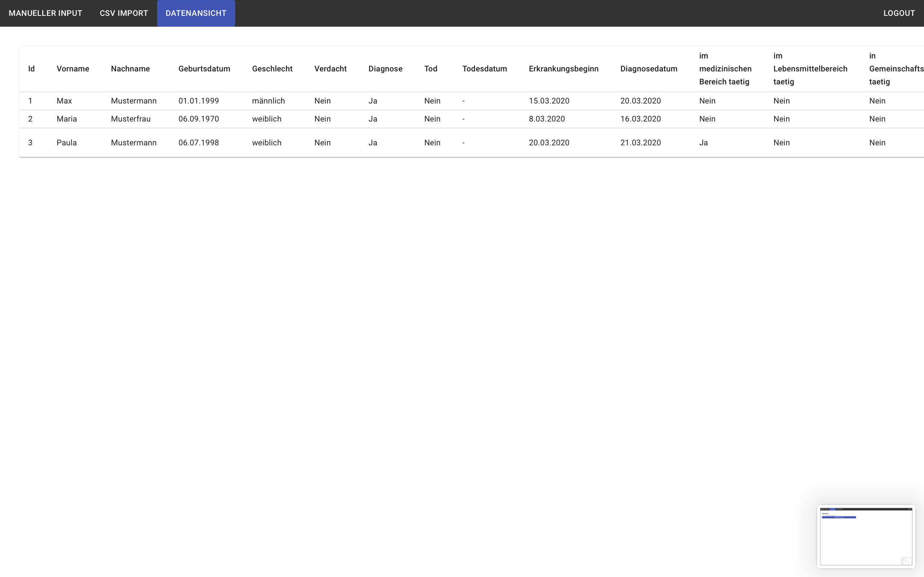This screenshot has height=577, width=924.
Task: Select the Maria Musterfrau row
Action: click(131, 119)
